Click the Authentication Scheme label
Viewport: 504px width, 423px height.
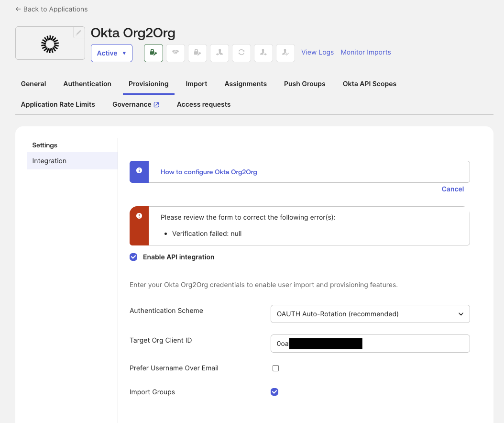point(166,311)
